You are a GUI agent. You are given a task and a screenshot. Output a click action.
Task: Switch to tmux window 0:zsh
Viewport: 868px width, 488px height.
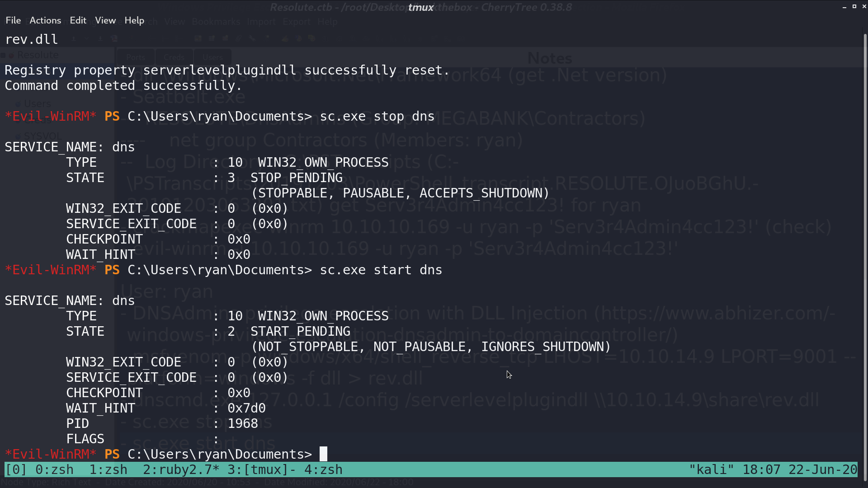pyautogui.click(x=54, y=470)
